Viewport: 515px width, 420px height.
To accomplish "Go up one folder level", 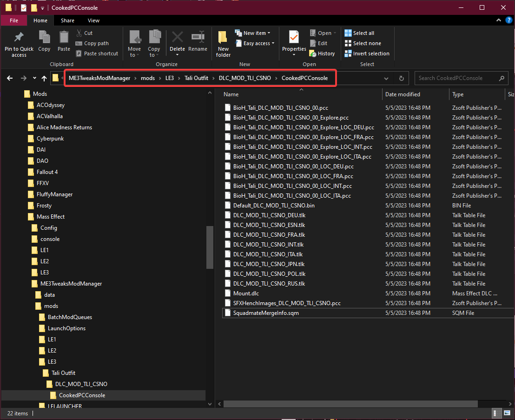I will (x=44, y=78).
